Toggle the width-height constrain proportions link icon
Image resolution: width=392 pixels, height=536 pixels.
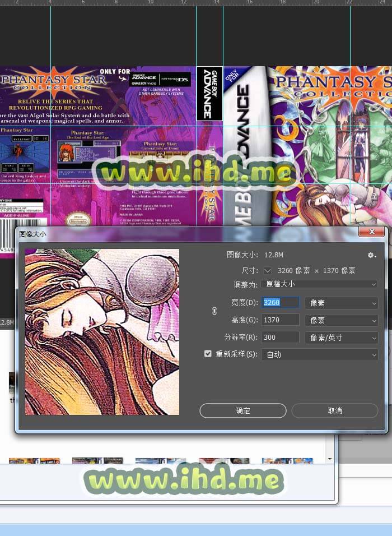[x=214, y=311]
